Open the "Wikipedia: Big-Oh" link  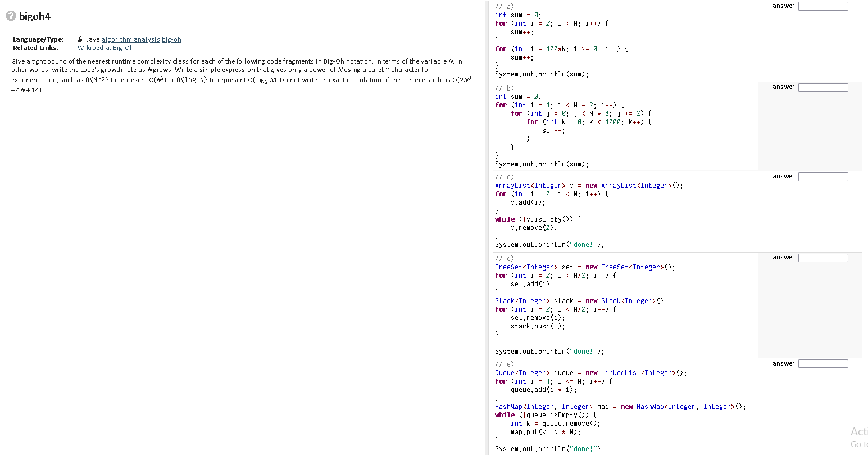105,48
